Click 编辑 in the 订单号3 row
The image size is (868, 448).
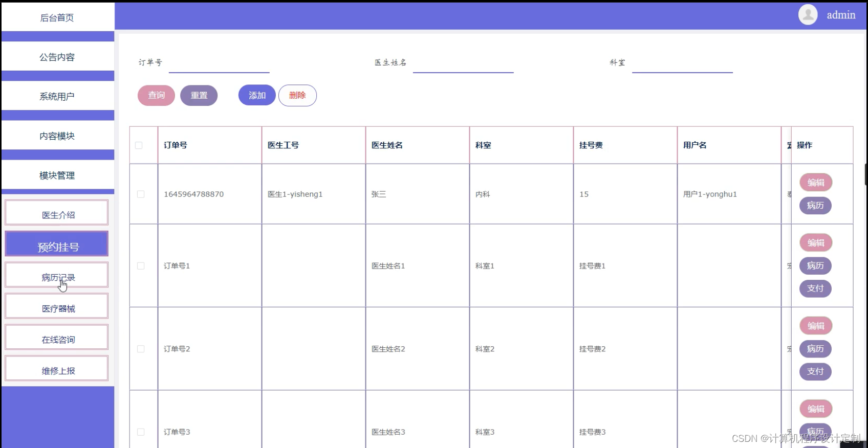click(816, 409)
